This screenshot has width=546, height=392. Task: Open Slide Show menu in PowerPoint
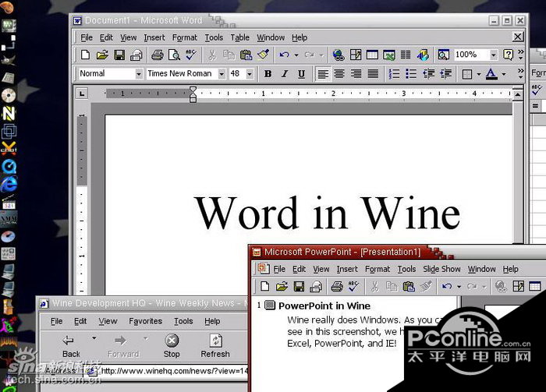(441, 269)
